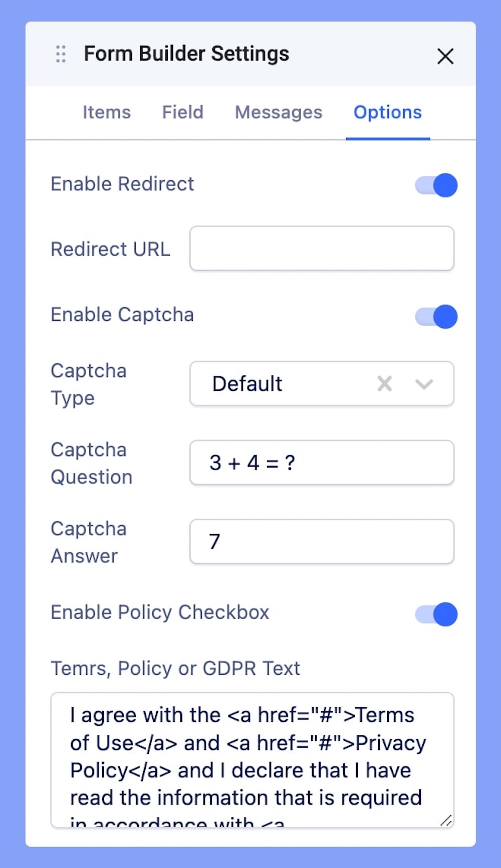This screenshot has width=501, height=868.
Task: Toggle the Enable Redirect switch
Action: [x=436, y=185]
